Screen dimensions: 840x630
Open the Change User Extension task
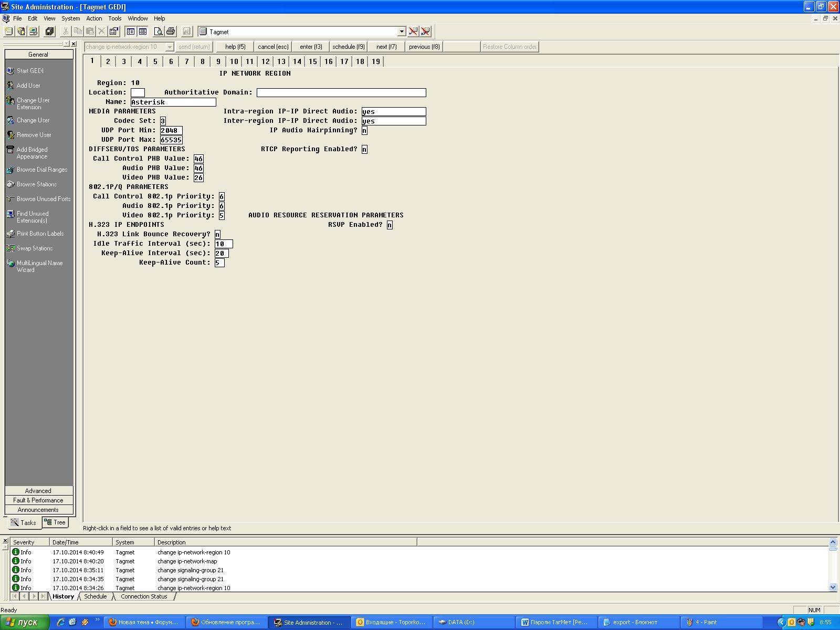33,103
